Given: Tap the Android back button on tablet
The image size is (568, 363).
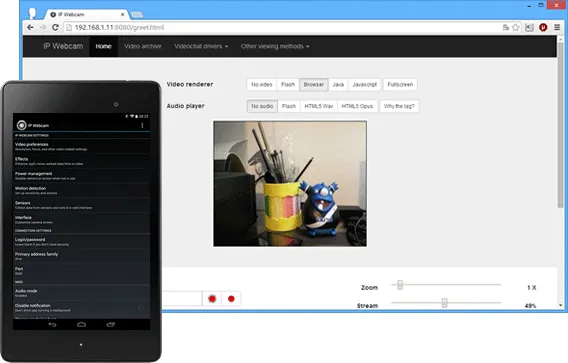Looking at the screenshot, I should 53,325.
